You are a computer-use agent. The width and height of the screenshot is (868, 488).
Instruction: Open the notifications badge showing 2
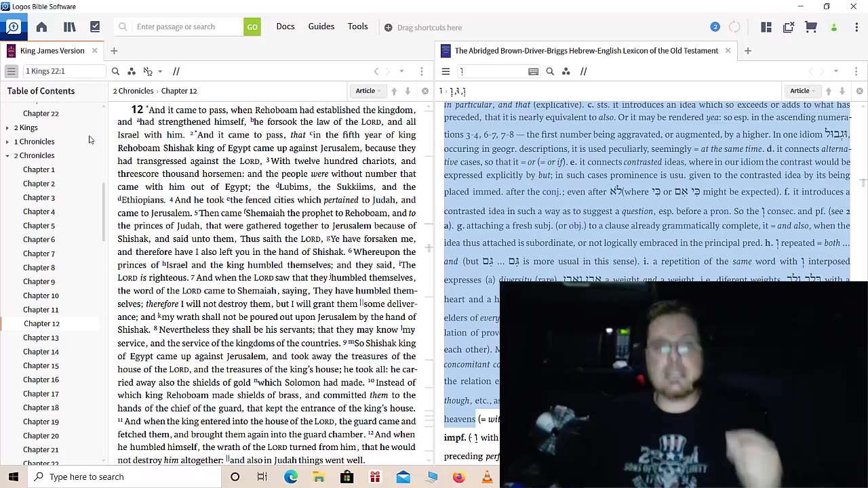click(715, 27)
